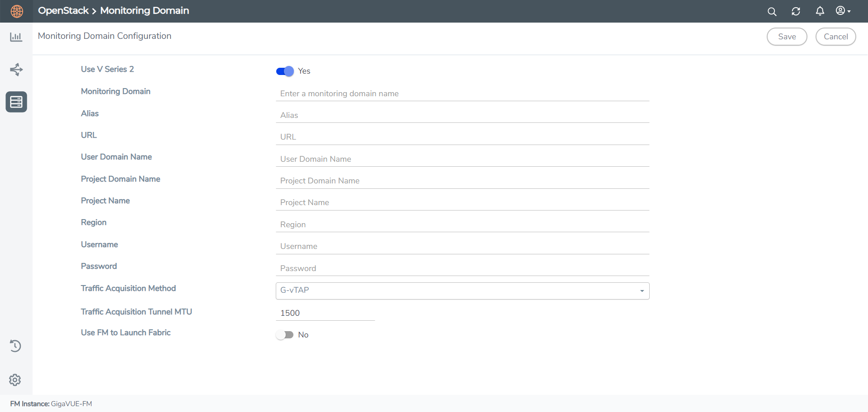The image size is (868, 412).
Task: Focus the Traffic Acquisition Tunnel MTU field
Action: [325, 313]
